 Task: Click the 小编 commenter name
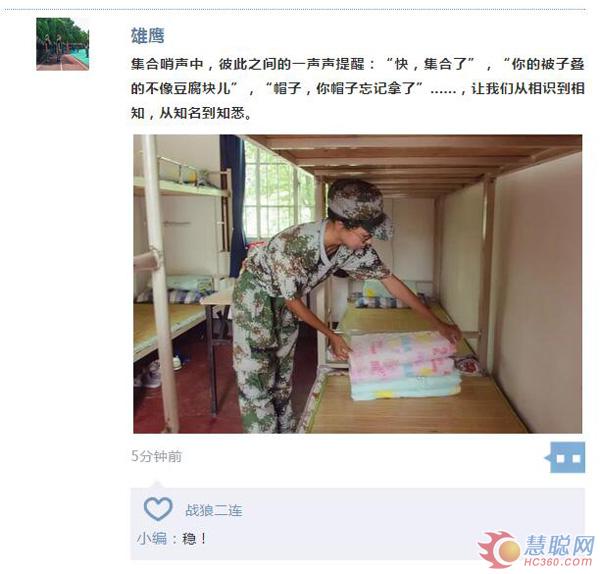[152, 539]
